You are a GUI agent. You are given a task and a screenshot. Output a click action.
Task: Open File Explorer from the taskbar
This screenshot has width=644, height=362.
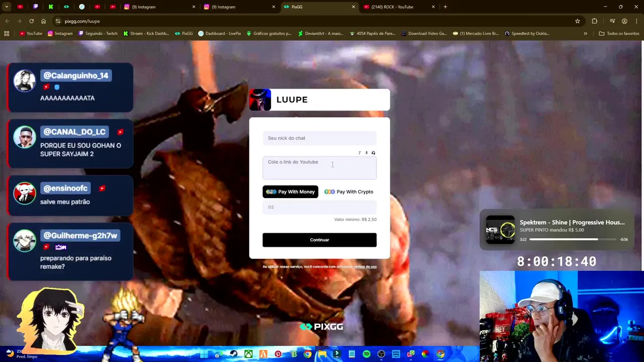(x=322, y=354)
